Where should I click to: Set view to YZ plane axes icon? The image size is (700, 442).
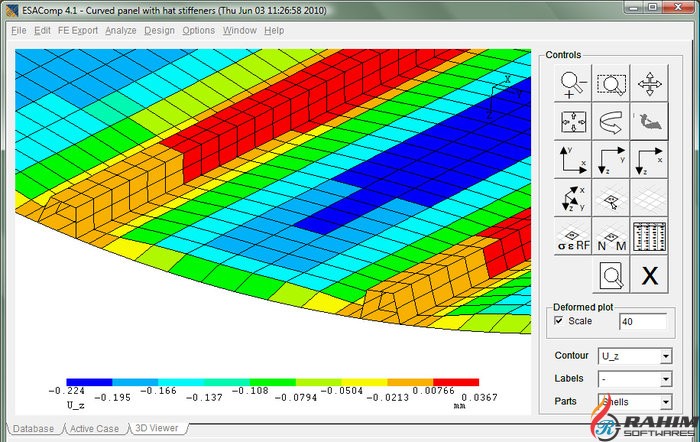pyautogui.click(x=611, y=160)
